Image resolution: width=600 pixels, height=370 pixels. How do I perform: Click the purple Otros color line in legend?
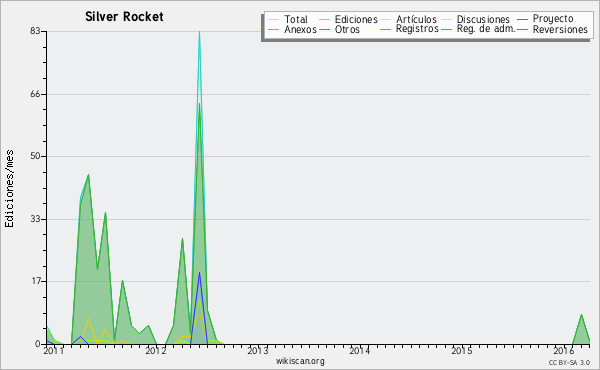click(x=324, y=29)
